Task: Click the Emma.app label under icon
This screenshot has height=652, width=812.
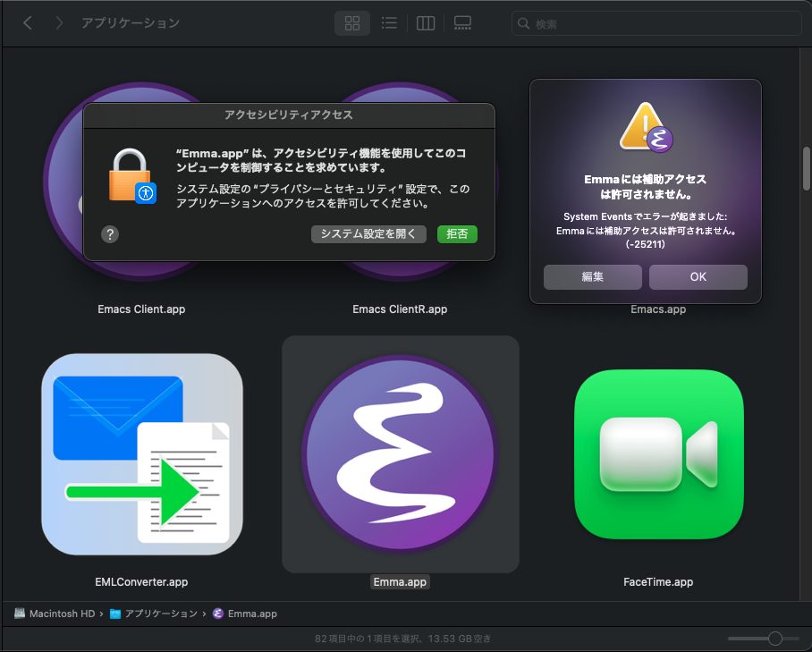Action: [x=400, y=582]
